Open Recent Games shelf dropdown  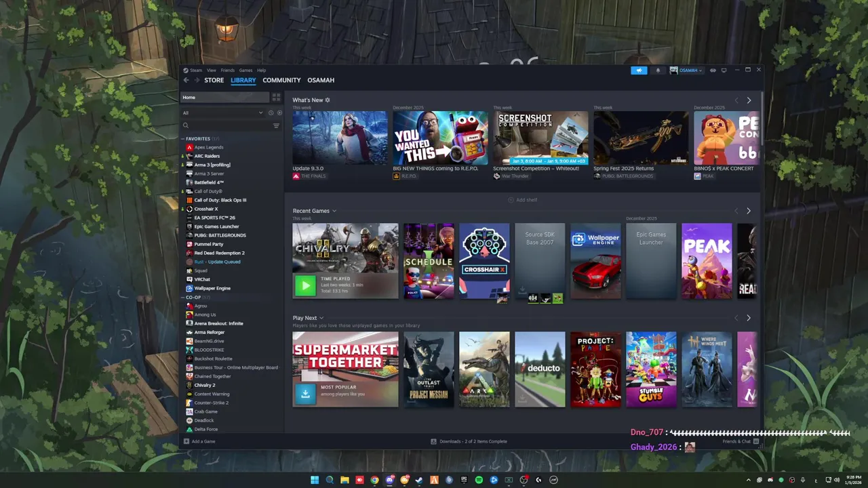point(334,211)
